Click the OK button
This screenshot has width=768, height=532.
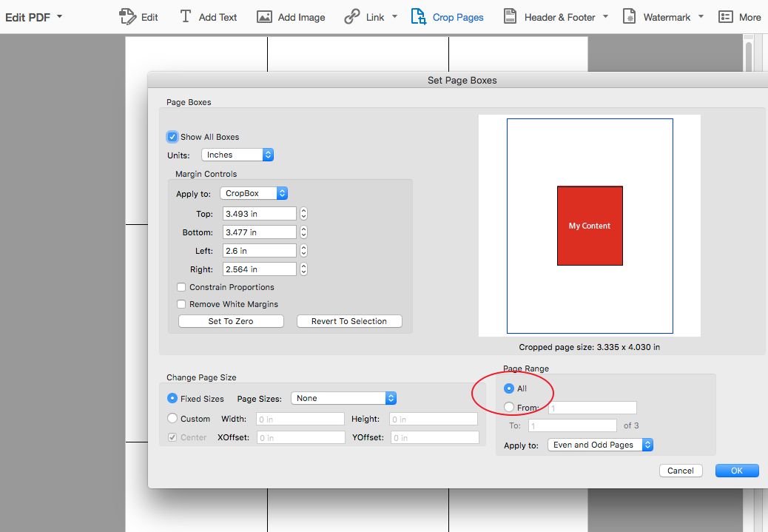coord(737,471)
